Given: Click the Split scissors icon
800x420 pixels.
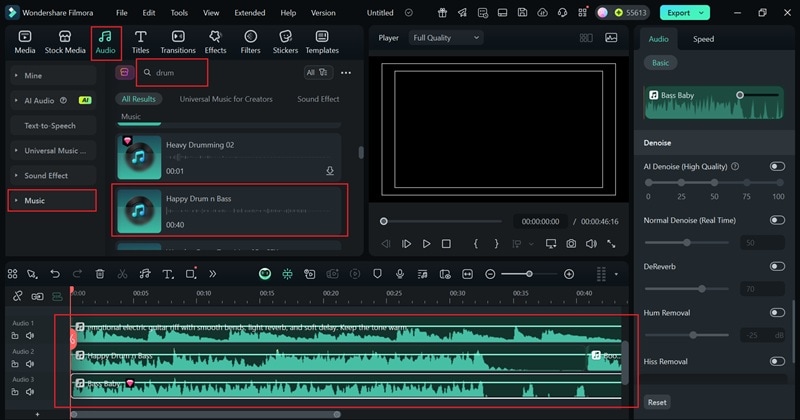Looking at the screenshot, I should click(x=122, y=274).
